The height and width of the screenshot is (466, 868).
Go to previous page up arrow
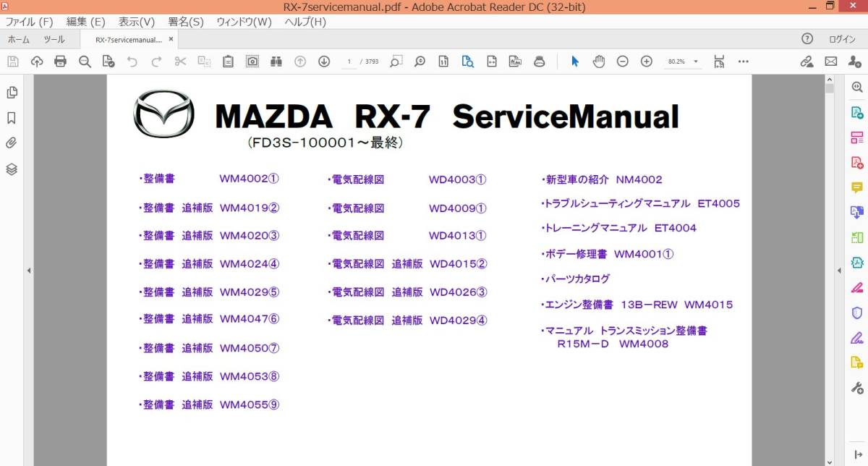pos(300,62)
